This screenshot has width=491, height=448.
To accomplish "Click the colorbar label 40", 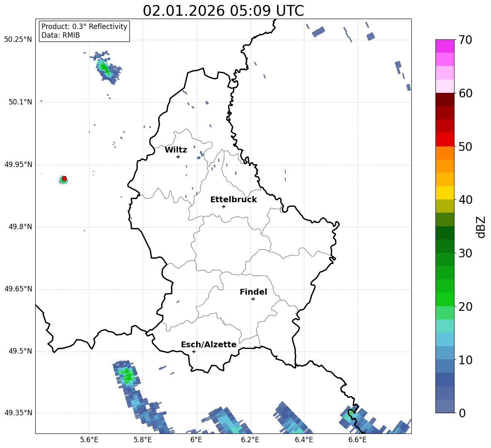I will coord(465,200).
